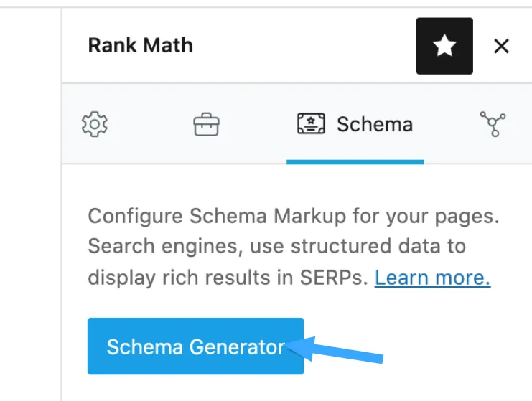Select the Schema tab label
The image size is (532, 401).
tap(375, 124)
